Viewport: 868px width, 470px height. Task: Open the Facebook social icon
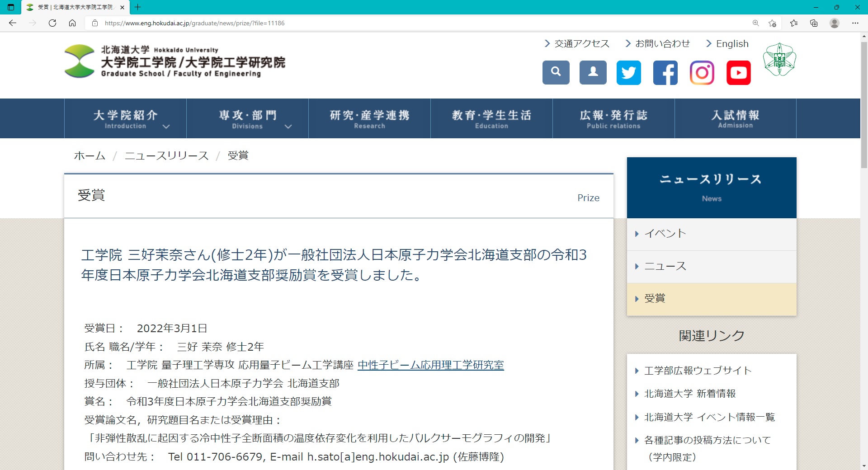[665, 72]
